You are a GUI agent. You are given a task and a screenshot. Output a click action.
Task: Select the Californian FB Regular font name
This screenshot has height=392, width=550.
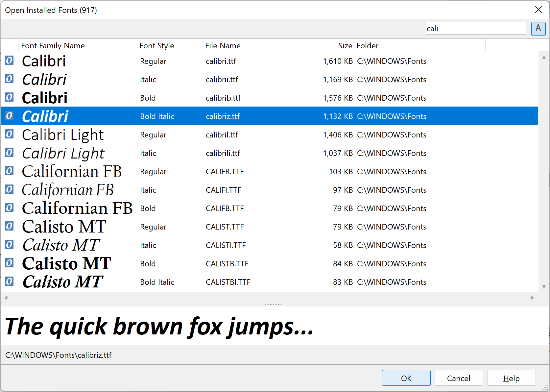click(72, 172)
